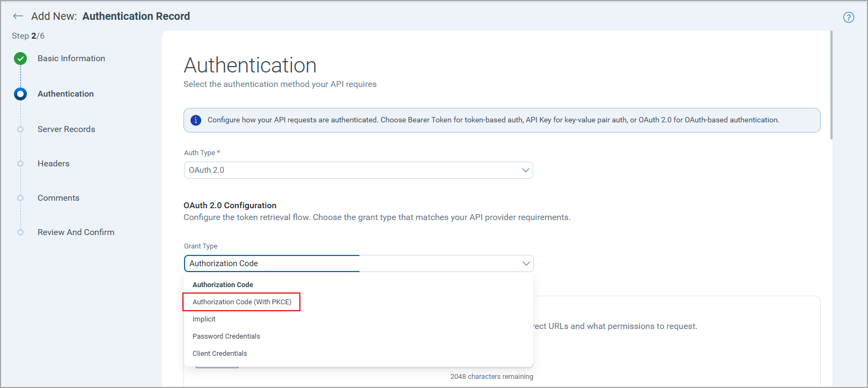Open the Auth Type dropdown showing OAuth 2.0
868x388 pixels.
(x=358, y=170)
